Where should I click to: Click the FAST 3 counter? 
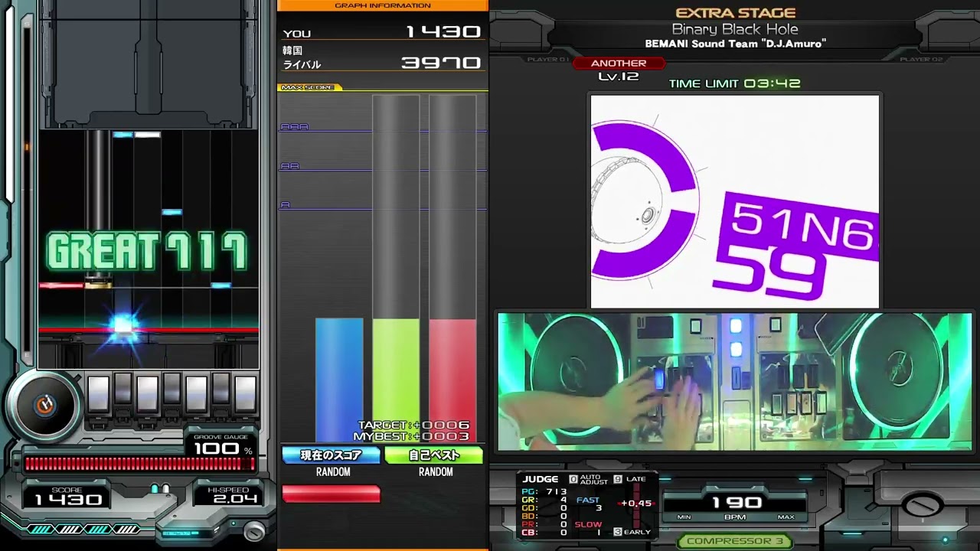click(590, 504)
